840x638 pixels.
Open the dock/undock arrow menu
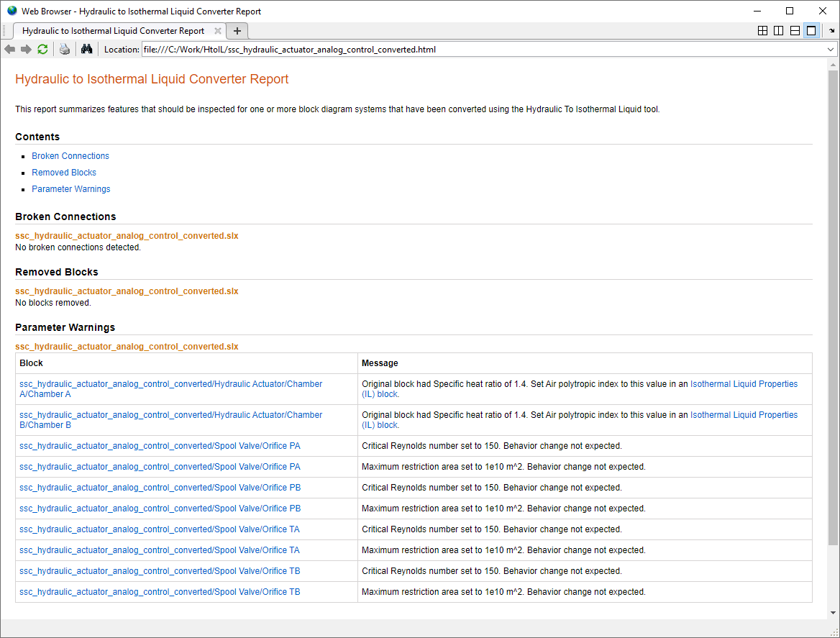831,31
